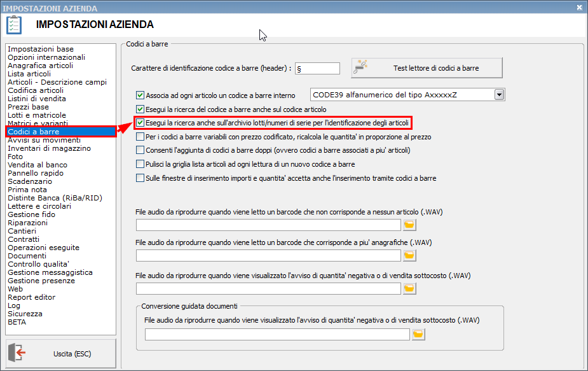Image resolution: width=588 pixels, height=371 pixels.
Task: Select 'Codifica articoli' category
Action: click(36, 90)
